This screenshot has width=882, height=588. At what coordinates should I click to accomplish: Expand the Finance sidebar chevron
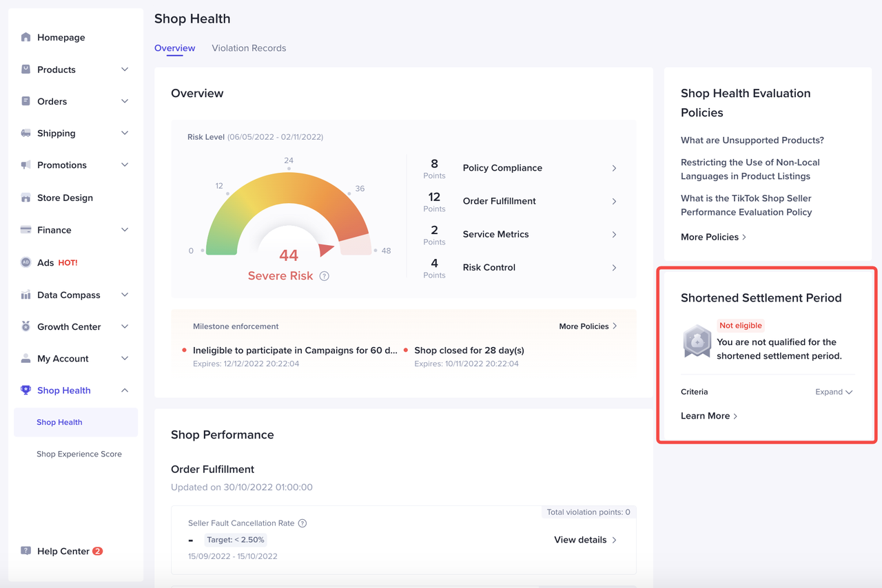click(x=125, y=230)
